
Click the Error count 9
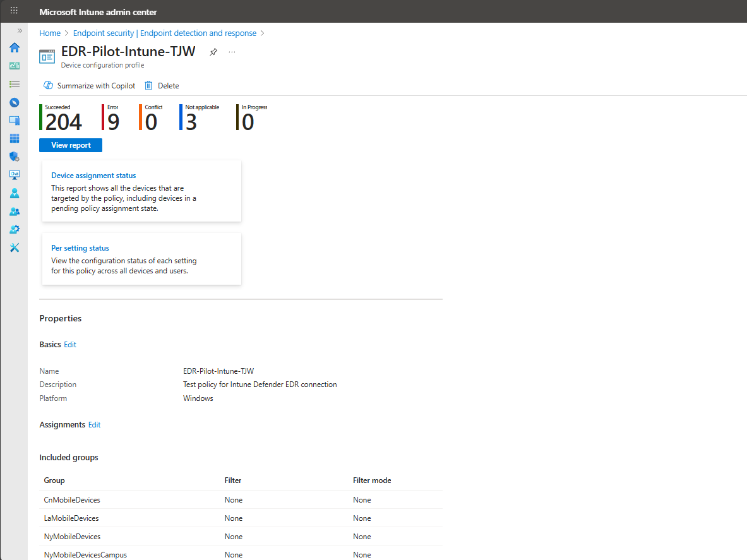(114, 122)
